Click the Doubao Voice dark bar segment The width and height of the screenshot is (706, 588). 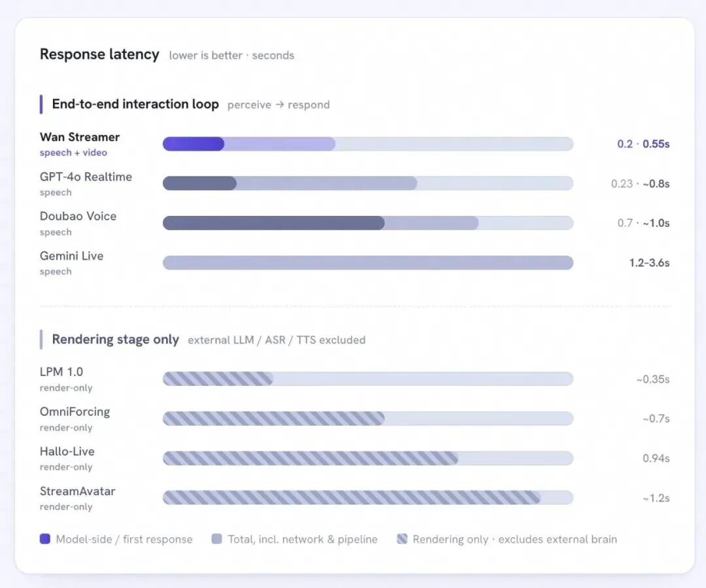point(273,223)
